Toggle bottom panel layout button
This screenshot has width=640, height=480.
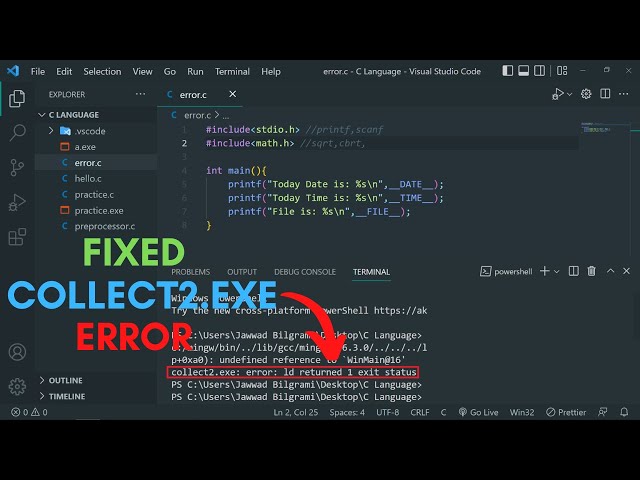[523, 71]
